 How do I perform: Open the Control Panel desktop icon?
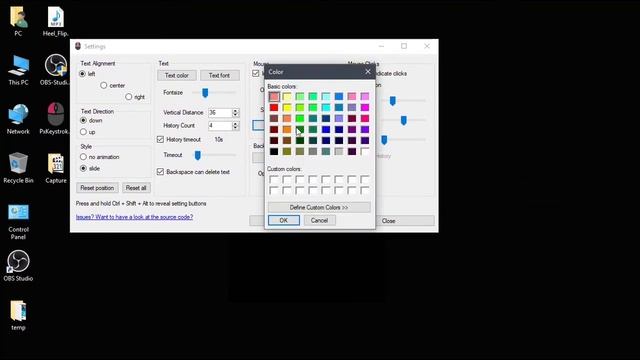pos(18,221)
